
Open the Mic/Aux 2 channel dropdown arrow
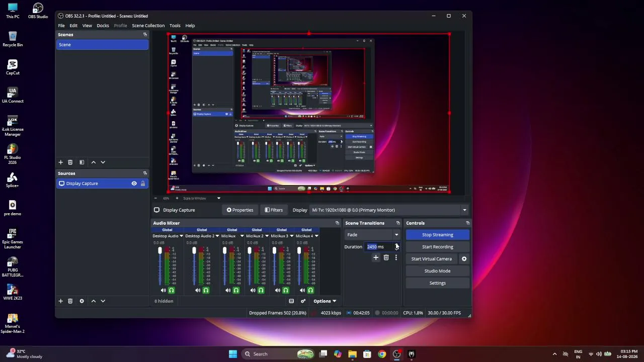tap(267, 236)
